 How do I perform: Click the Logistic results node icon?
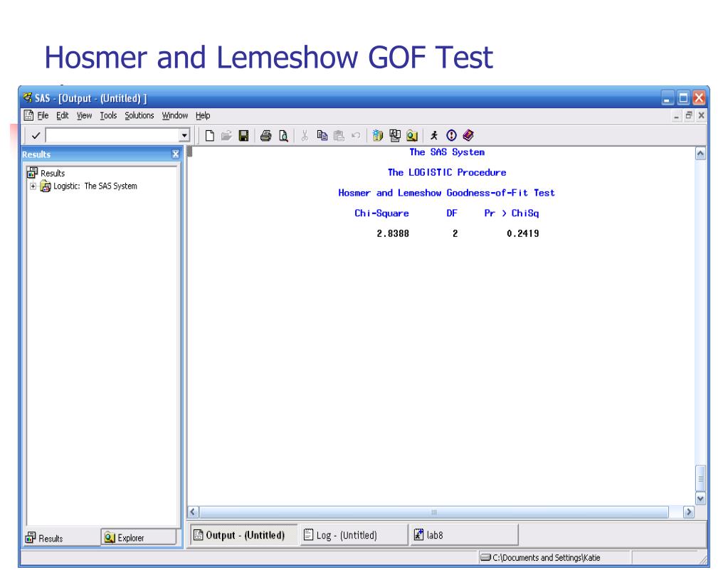(45, 186)
